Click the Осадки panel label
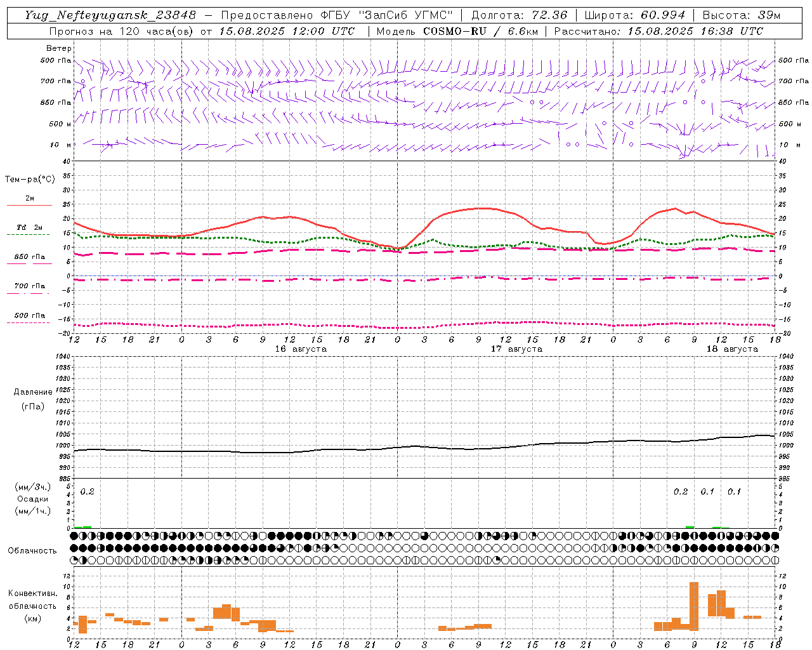Viewport: 812px width, 650px height. pyautogui.click(x=32, y=499)
